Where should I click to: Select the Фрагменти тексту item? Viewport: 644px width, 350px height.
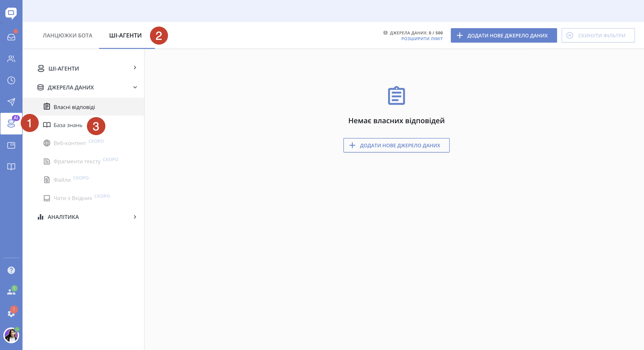(x=77, y=162)
